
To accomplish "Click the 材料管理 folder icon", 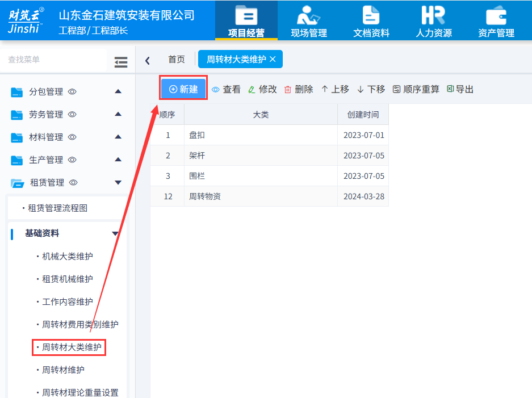I will point(16,137).
